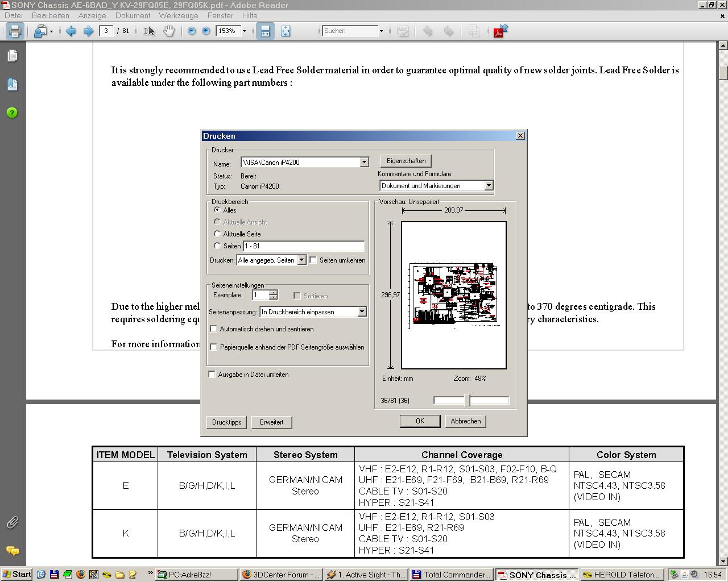The height and width of the screenshot is (582, 728).
Task: Click the Abbrechen button
Action: click(466, 421)
